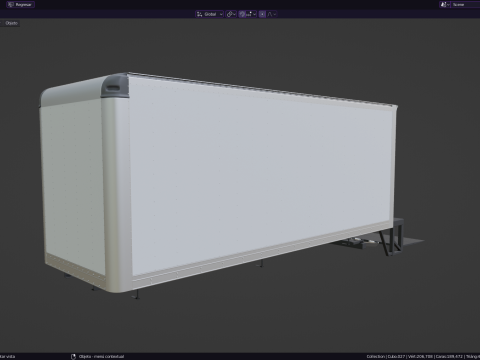Click the mouse icon in the status bar

click(73, 357)
